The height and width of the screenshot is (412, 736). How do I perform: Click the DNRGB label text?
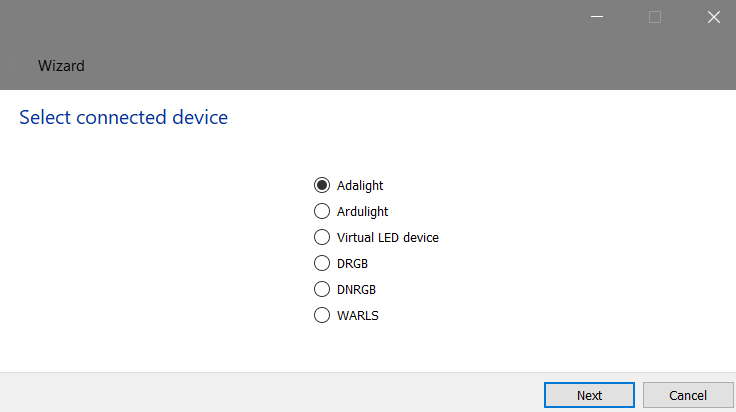(357, 289)
